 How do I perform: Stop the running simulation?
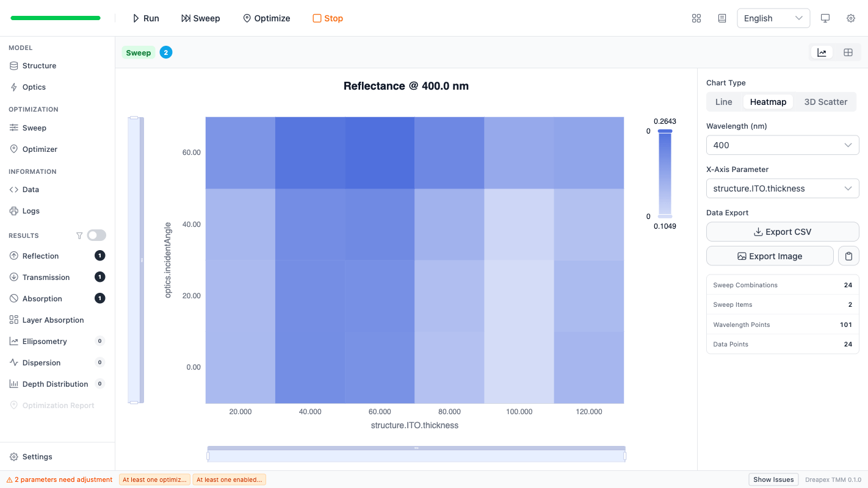pos(327,18)
